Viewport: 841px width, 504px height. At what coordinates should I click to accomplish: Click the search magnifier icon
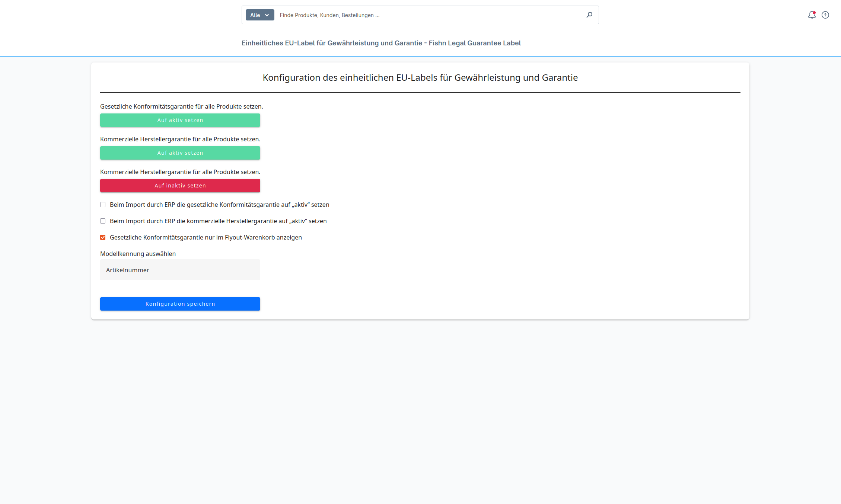(x=589, y=15)
